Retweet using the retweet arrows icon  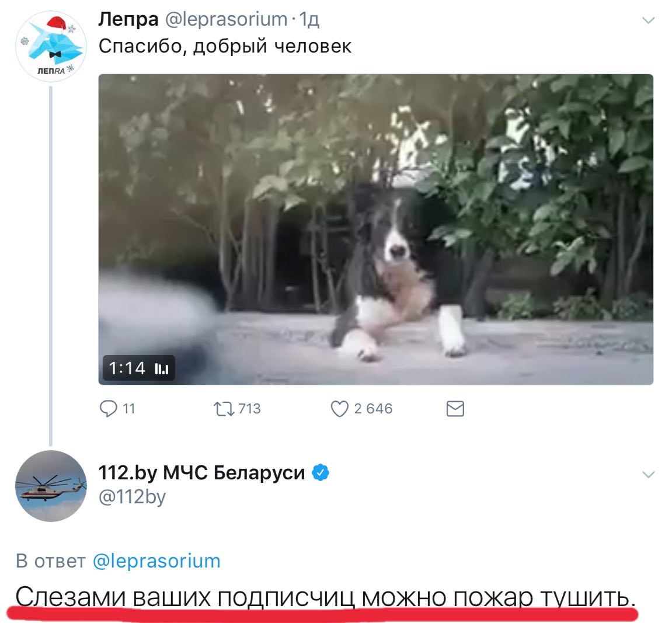pos(224,409)
